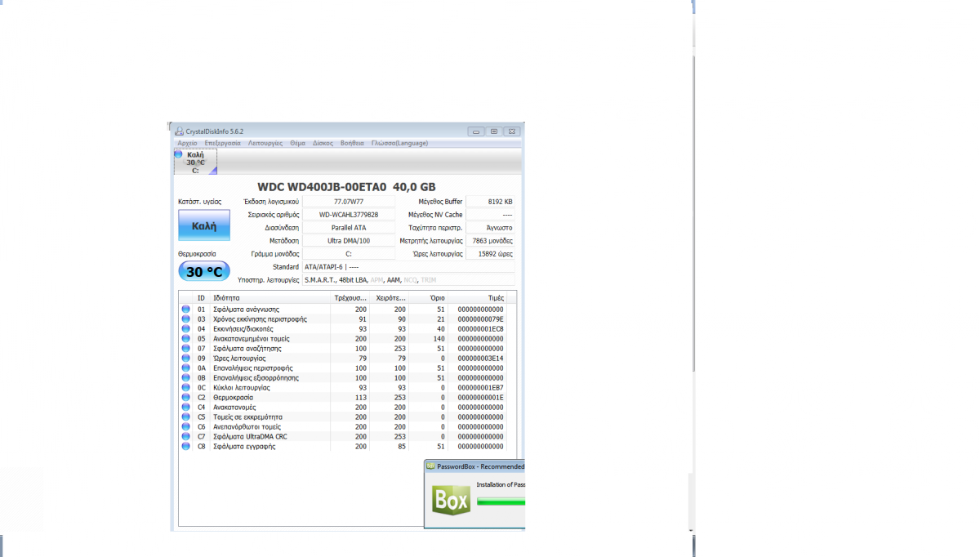Select the Εκκινήσεις/διακοπές attribute text

coord(245,329)
